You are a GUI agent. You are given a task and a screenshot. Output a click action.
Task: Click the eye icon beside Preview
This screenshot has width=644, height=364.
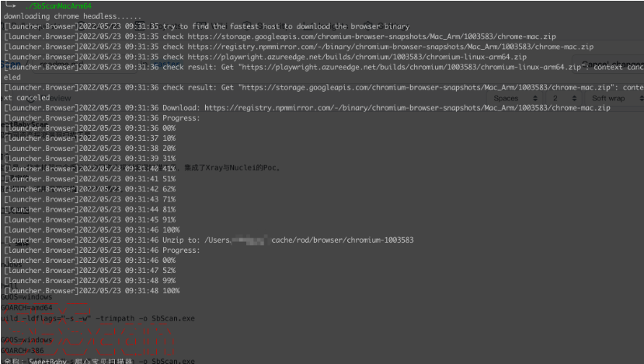point(31,99)
